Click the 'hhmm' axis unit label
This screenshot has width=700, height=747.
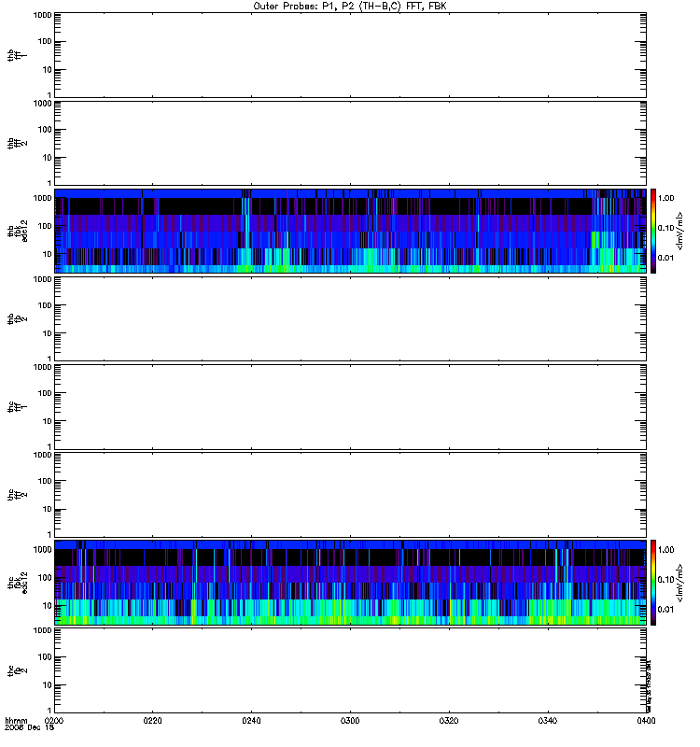16,720
